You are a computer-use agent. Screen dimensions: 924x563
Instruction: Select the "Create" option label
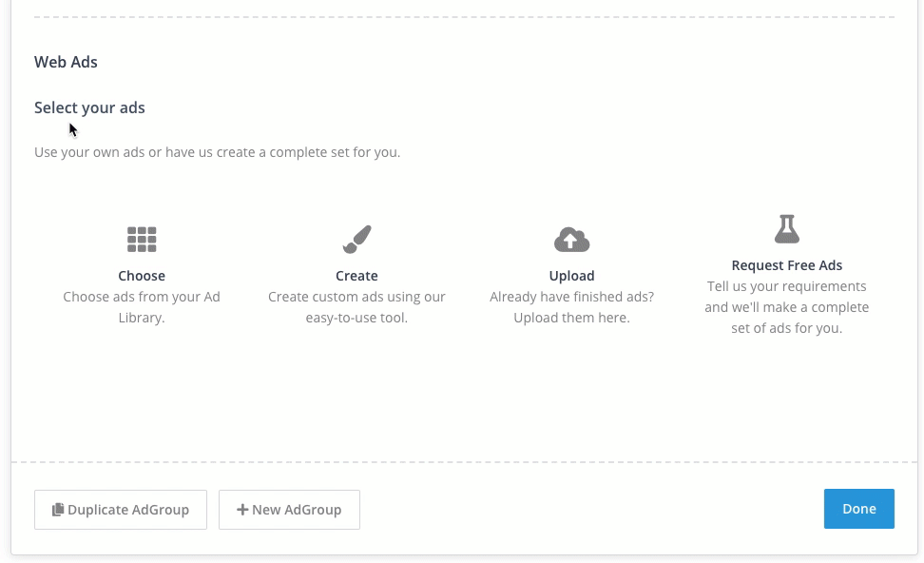[356, 276]
